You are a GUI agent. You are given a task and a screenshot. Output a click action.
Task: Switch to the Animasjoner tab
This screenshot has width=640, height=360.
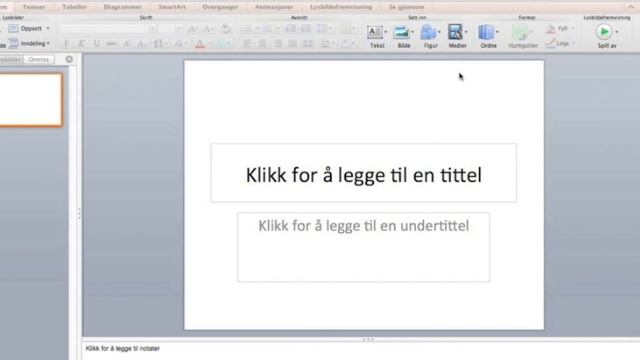pyautogui.click(x=274, y=7)
